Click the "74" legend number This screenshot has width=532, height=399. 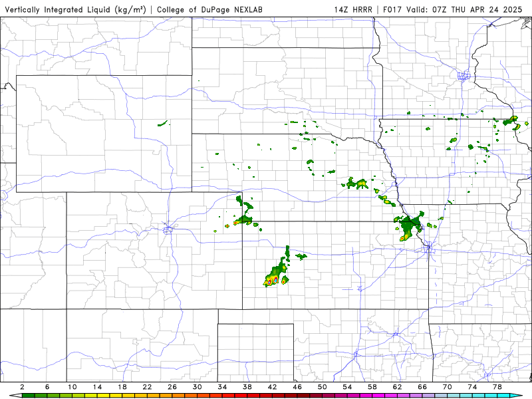click(472, 387)
